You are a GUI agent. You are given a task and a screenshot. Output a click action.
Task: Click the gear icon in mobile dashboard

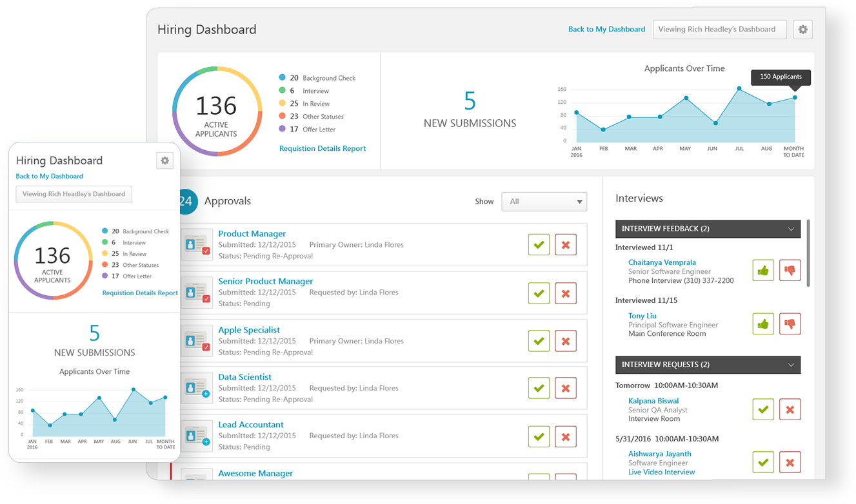click(165, 160)
